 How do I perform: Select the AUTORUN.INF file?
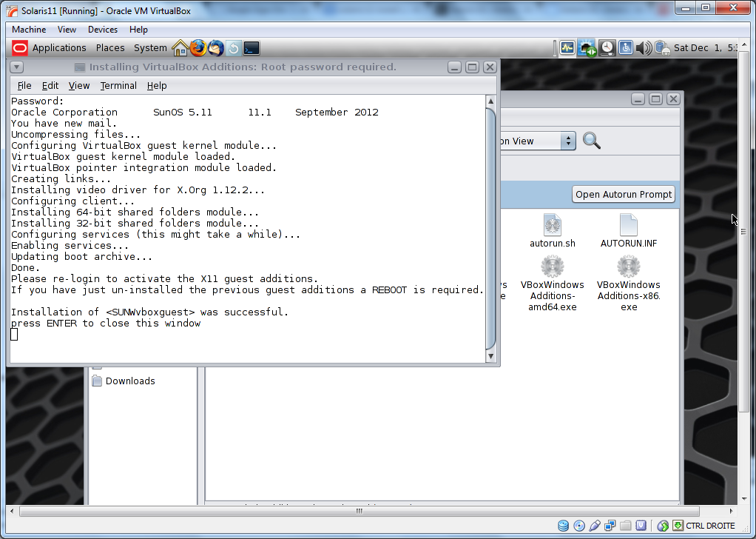[x=628, y=230]
